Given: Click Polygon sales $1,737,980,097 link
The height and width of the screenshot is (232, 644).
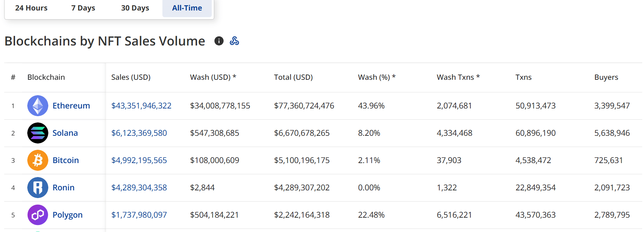Looking at the screenshot, I should (139, 215).
